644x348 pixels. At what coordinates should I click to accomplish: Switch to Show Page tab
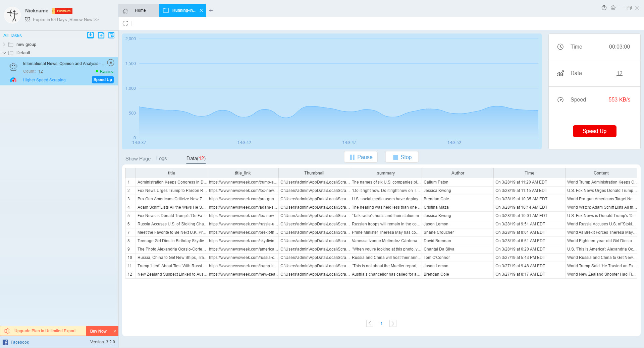[138, 159]
